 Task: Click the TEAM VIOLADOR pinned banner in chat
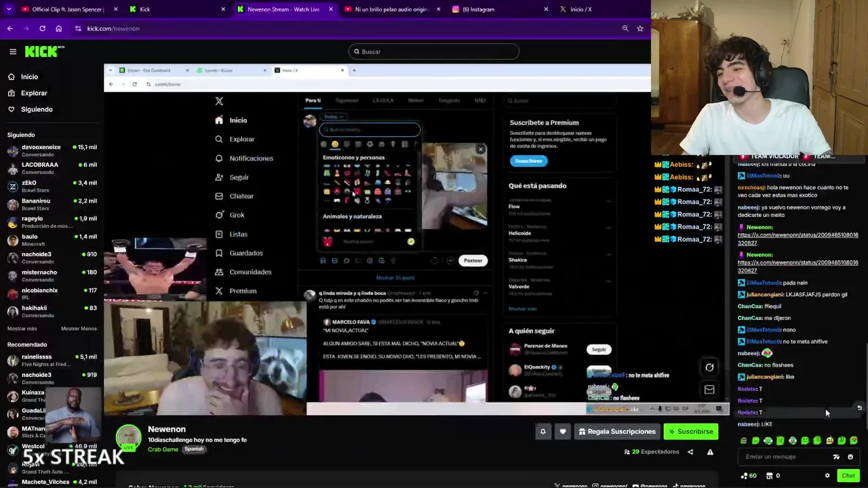(799, 157)
